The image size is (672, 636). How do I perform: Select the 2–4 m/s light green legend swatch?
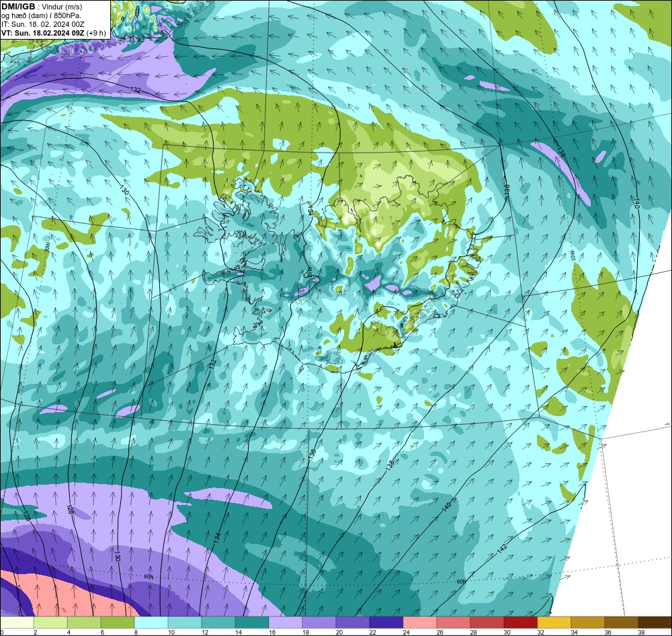tap(50, 623)
